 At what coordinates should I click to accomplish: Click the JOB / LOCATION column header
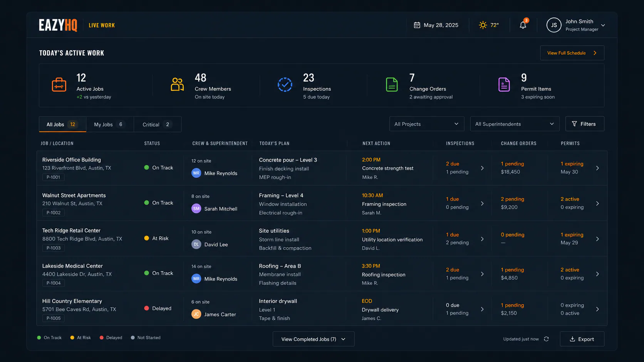(x=57, y=143)
